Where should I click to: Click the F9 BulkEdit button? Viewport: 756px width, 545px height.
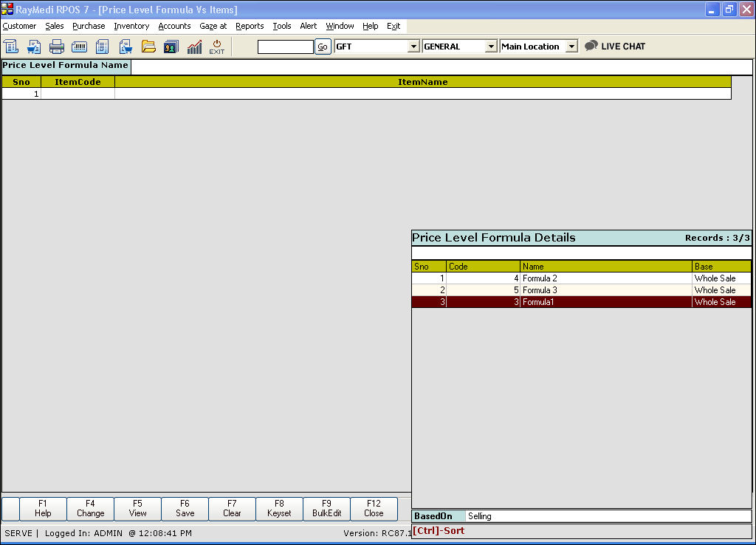tap(326, 509)
